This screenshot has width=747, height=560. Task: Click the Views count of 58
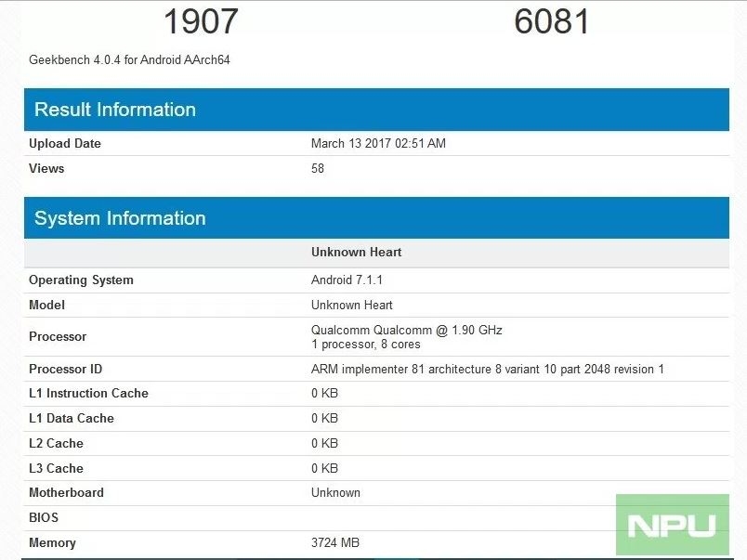tap(317, 168)
